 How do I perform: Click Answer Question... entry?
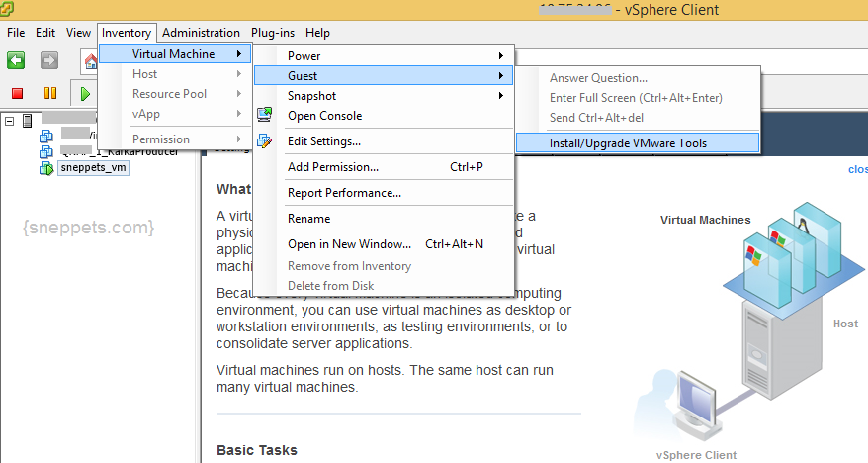point(638,78)
